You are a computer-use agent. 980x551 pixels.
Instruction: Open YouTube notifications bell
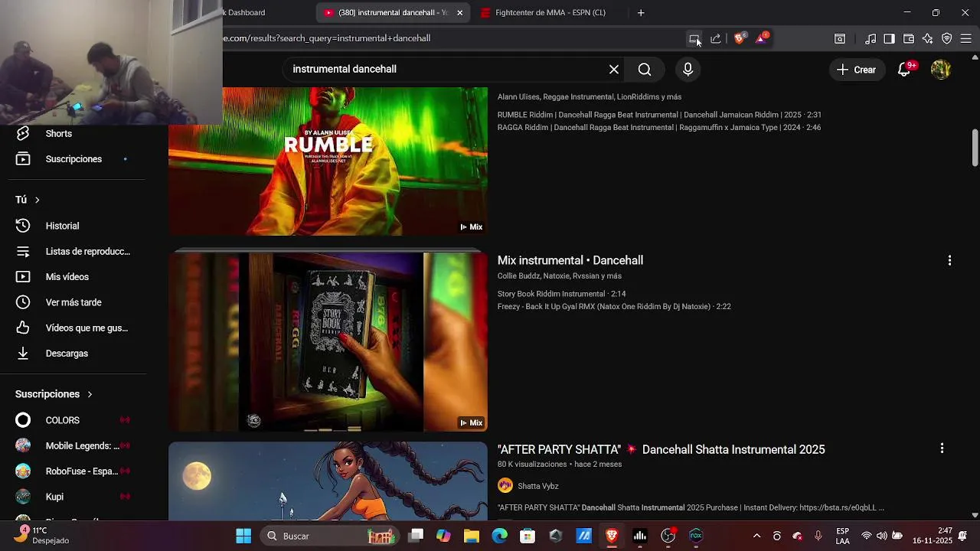coord(904,70)
